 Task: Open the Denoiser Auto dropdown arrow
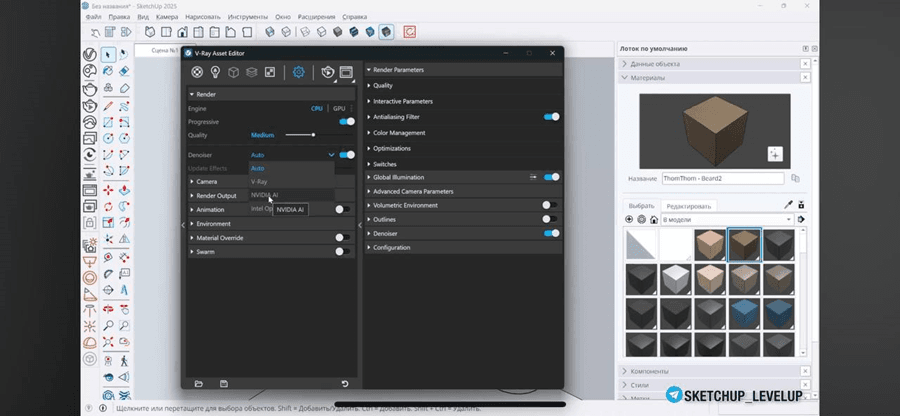331,155
